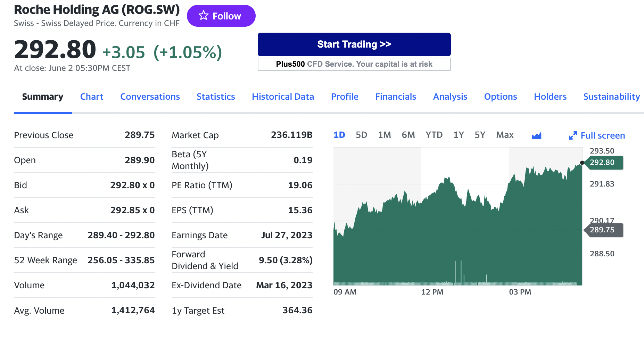Select the 1D chart range

click(x=339, y=135)
